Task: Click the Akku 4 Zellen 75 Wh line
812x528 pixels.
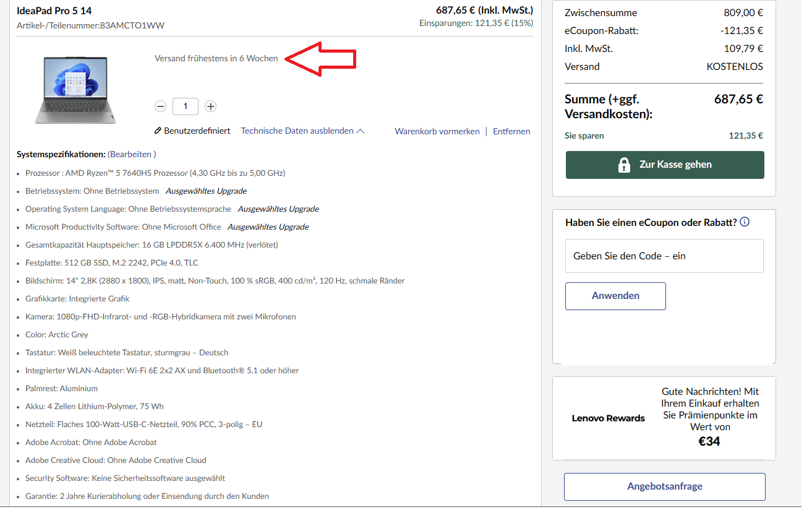Action: click(x=95, y=407)
